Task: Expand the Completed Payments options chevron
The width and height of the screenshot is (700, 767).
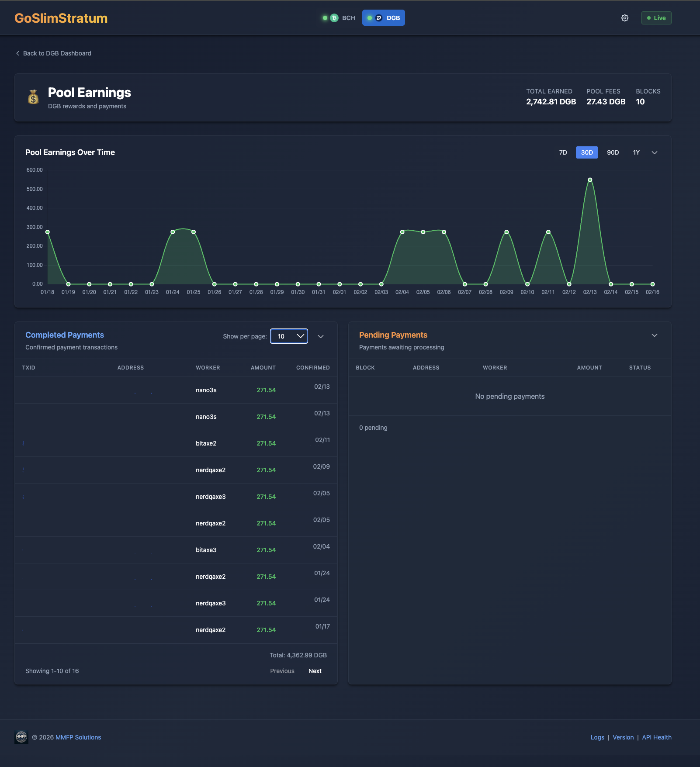Action: point(321,336)
